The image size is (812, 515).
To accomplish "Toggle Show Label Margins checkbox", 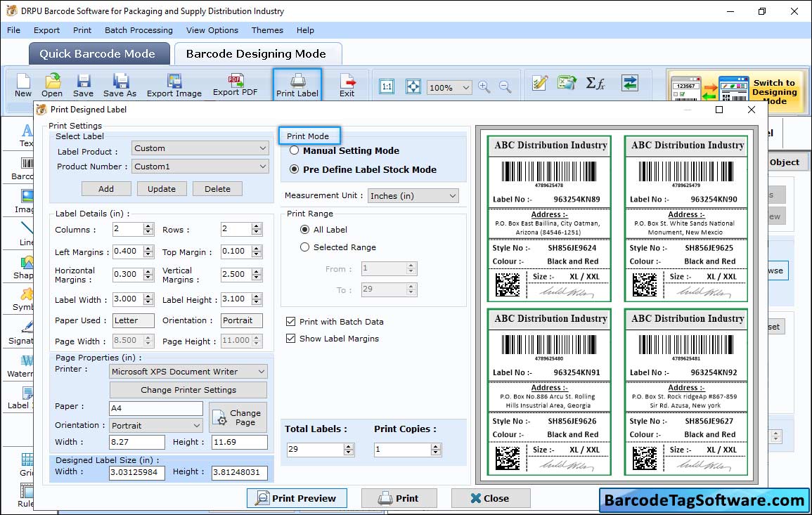I will 291,339.
